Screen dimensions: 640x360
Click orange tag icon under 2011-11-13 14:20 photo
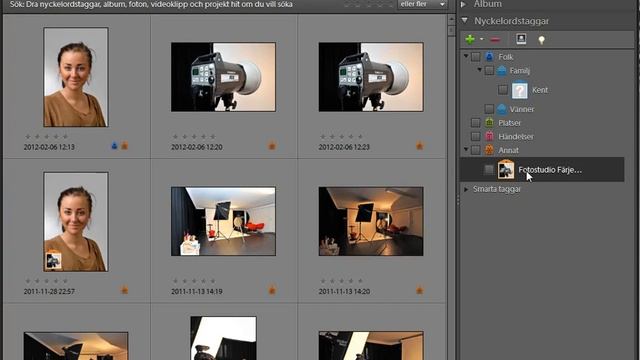pyautogui.click(x=420, y=290)
